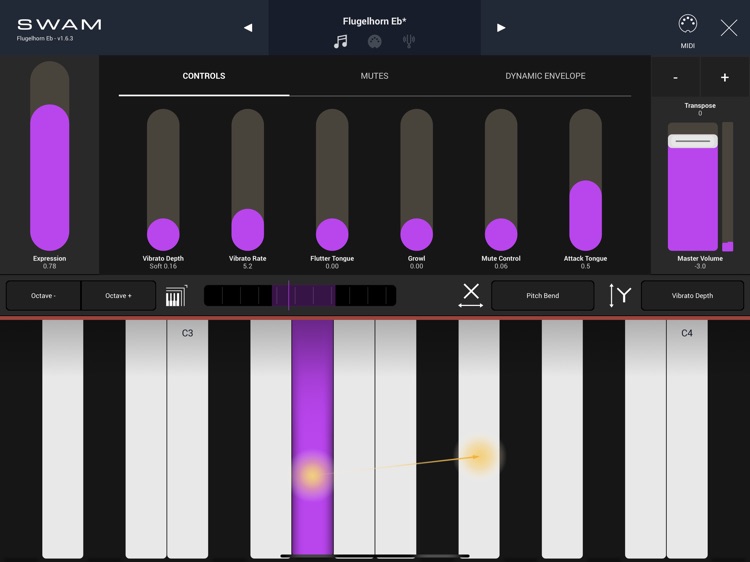Increase transpose with the plus button
Image resolution: width=750 pixels, height=562 pixels.
pos(725,77)
